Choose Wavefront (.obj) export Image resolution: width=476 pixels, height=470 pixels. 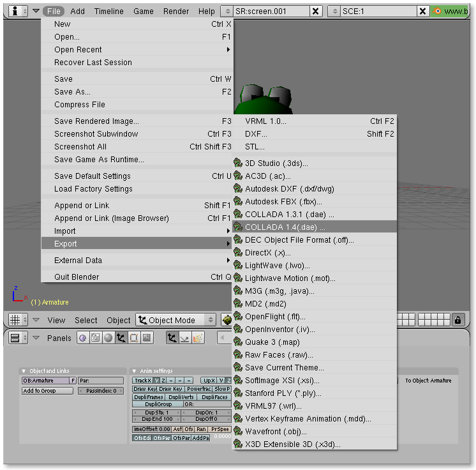315,432
